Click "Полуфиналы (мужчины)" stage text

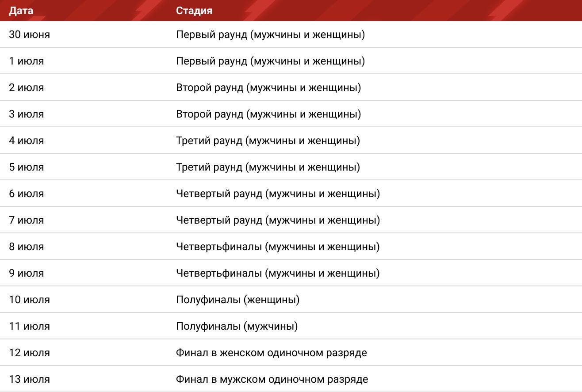click(x=237, y=326)
